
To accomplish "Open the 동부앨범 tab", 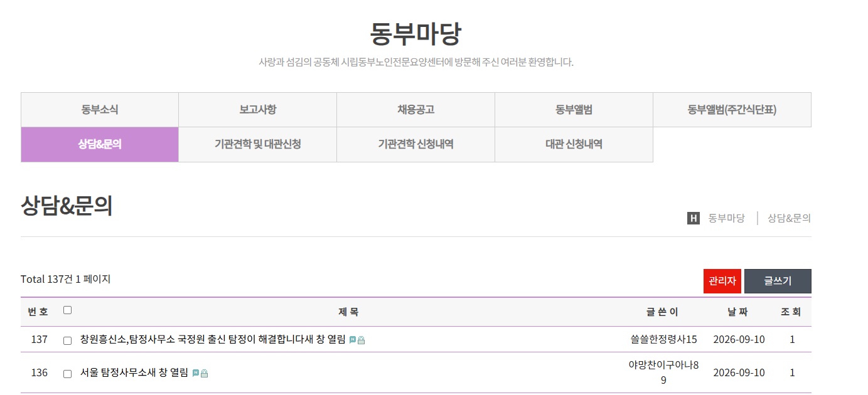I will pos(574,110).
